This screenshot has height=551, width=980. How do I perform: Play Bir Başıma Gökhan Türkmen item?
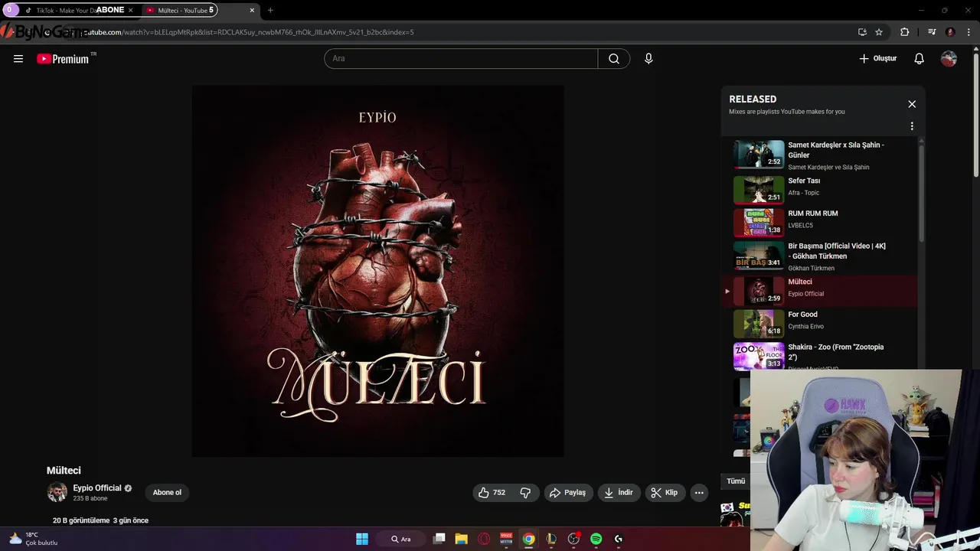click(819, 256)
